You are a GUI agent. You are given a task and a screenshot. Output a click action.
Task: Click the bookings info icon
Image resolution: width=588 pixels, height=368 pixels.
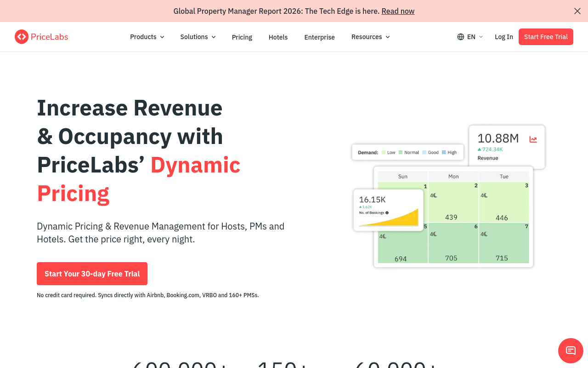387,213
